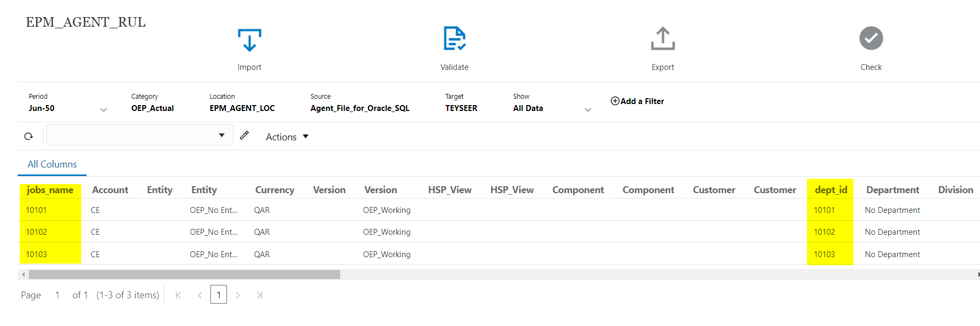Click dept_id cell 10102
Image resolution: width=980 pixels, height=326 pixels.
coord(824,232)
